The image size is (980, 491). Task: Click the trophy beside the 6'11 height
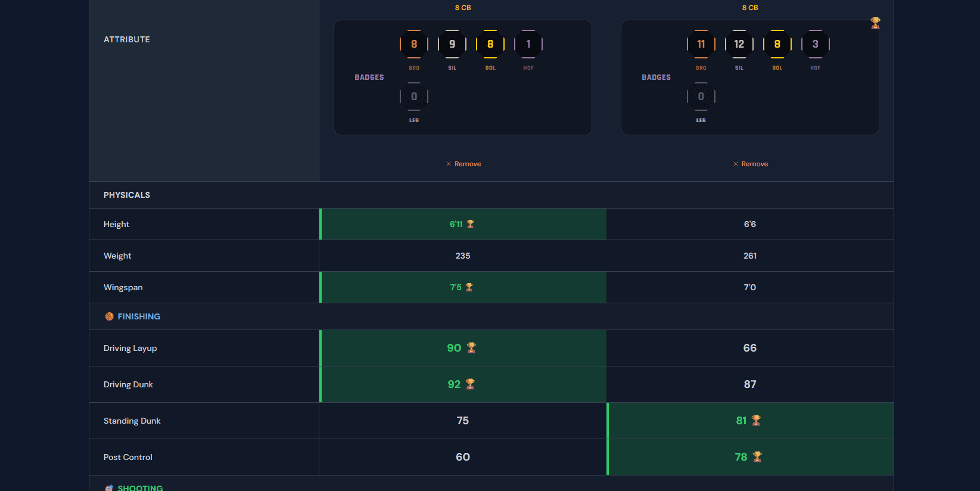471,224
